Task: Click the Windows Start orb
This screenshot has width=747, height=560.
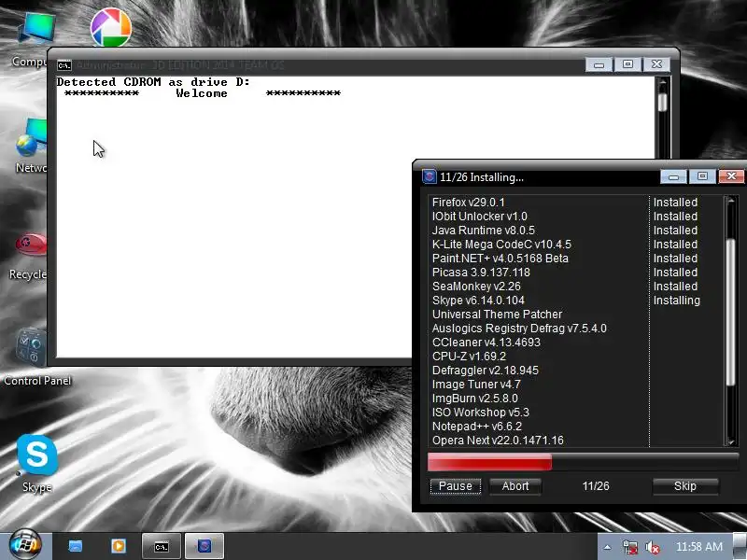Action: [25, 544]
